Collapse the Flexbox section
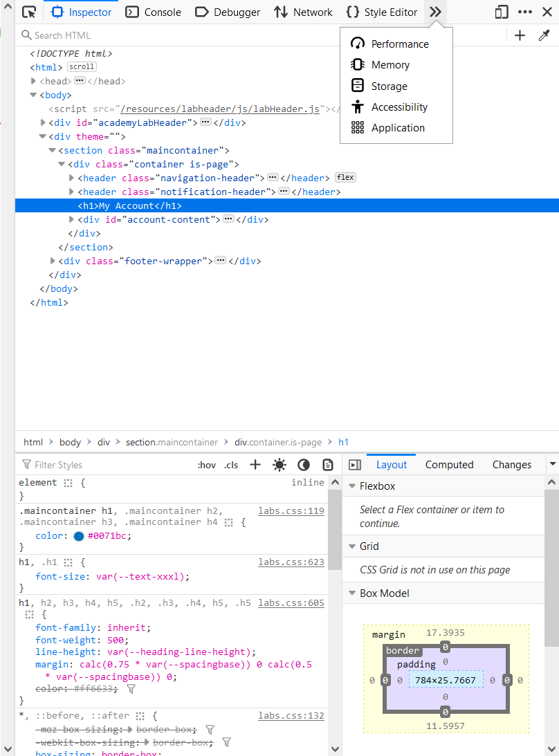The image size is (559, 756). pos(352,486)
